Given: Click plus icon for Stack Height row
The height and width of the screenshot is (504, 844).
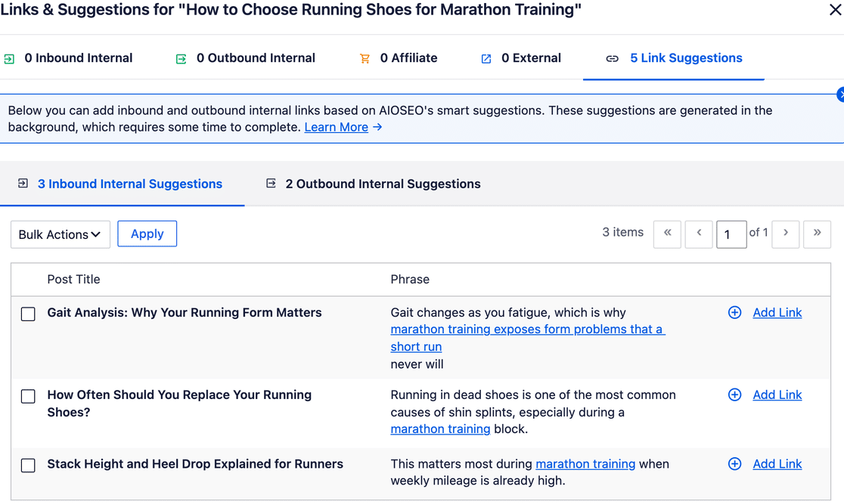Looking at the screenshot, I should pyautogui.click(x=735, y=464).
